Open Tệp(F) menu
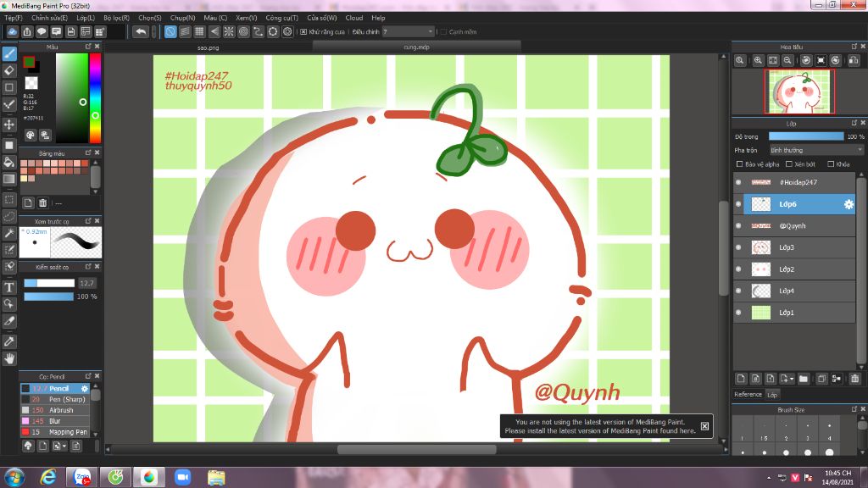 pyautogui.click(x=14, y=18)
